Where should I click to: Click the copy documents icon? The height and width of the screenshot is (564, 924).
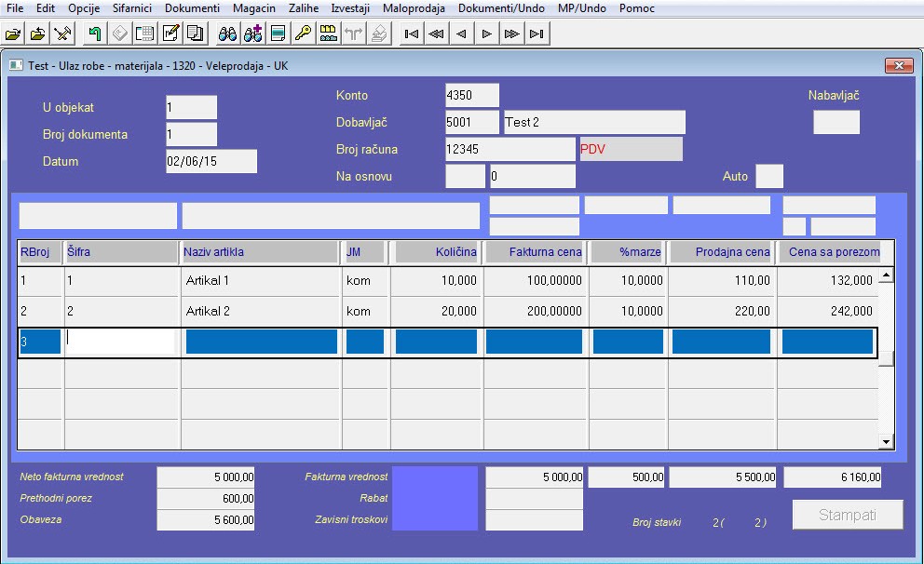click(x=195, y=34)
